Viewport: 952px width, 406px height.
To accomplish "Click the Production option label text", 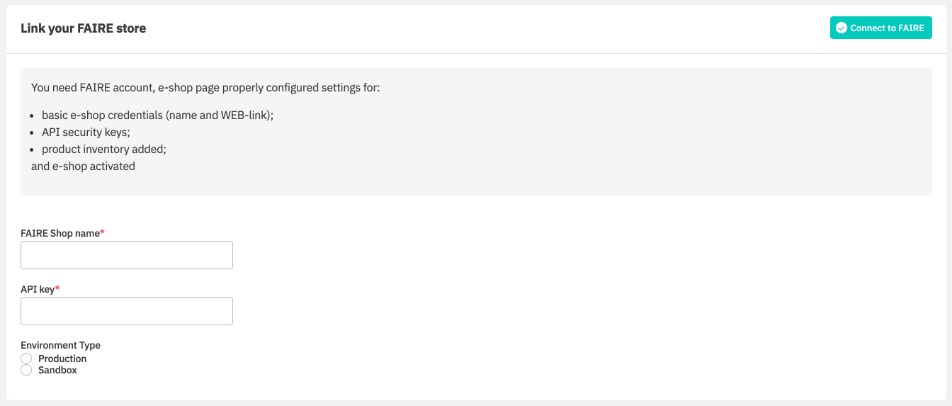I will 62,359.
